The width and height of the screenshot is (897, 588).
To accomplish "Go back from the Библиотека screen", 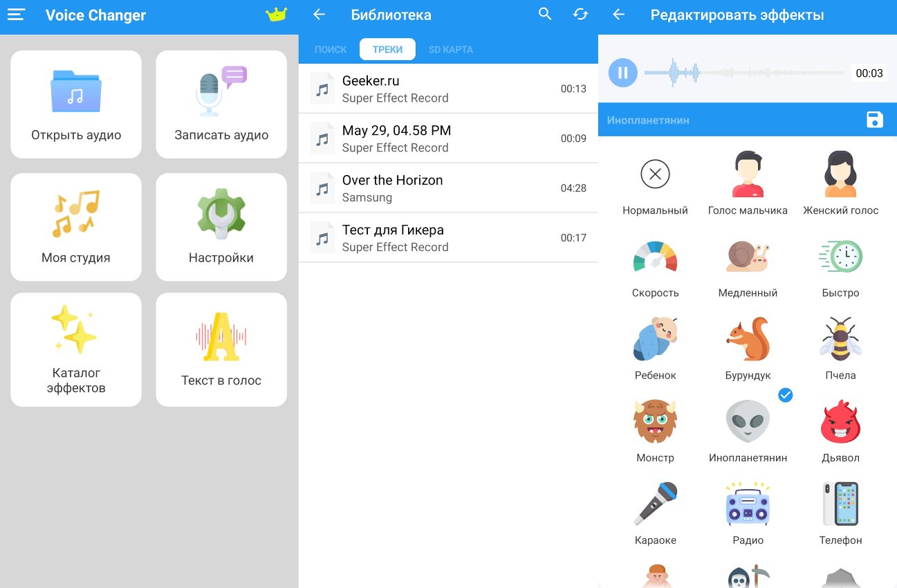I will coord(319,15).
